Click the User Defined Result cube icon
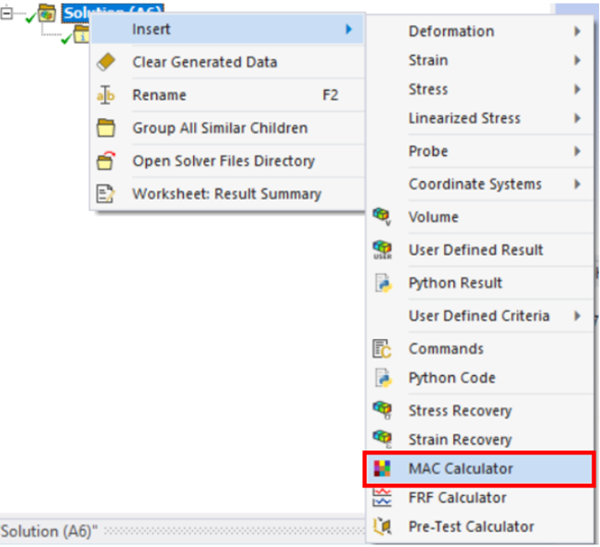600x547 pixels. 382,250
